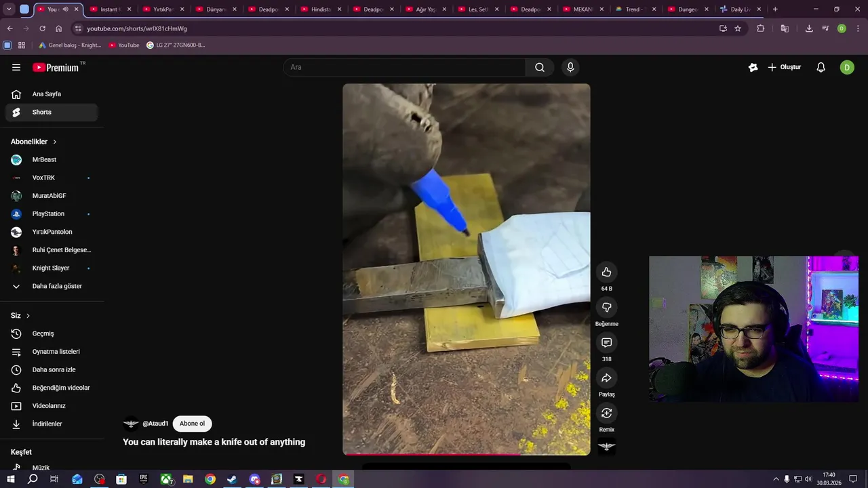868x488 pixels.
Task: Click the search magnifier button
Action: 540,67
